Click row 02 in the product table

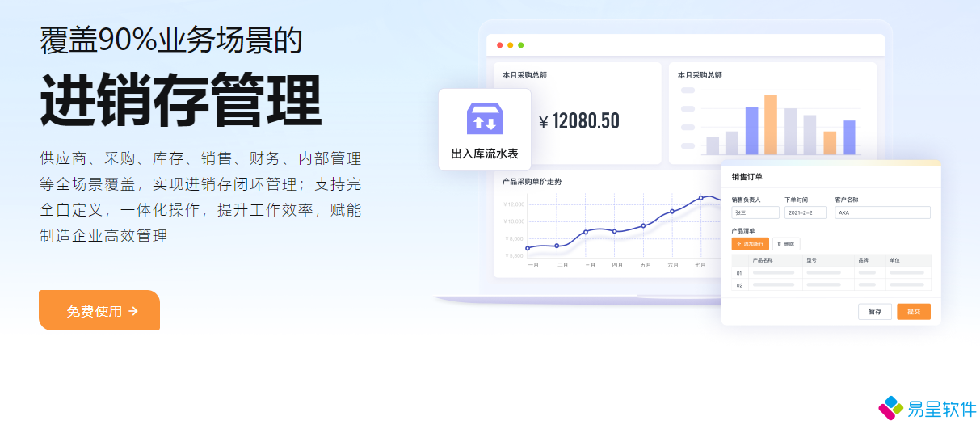point(831,284)
